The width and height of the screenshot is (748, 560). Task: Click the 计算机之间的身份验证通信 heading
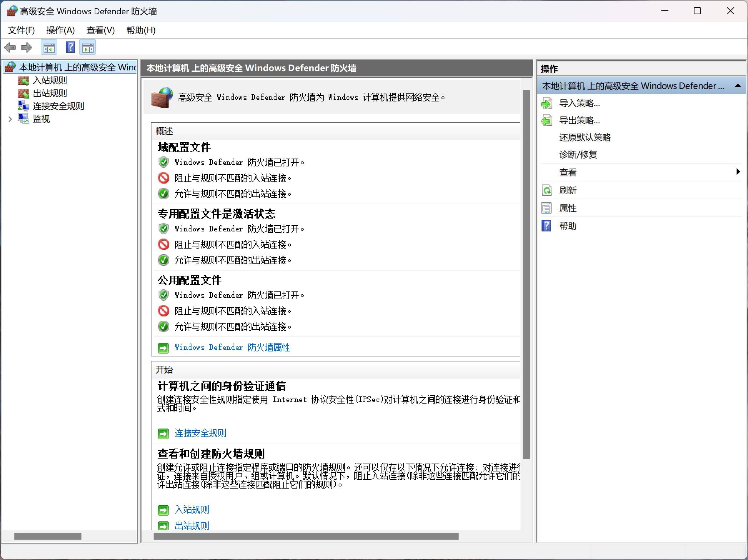(x=221, y=386)
